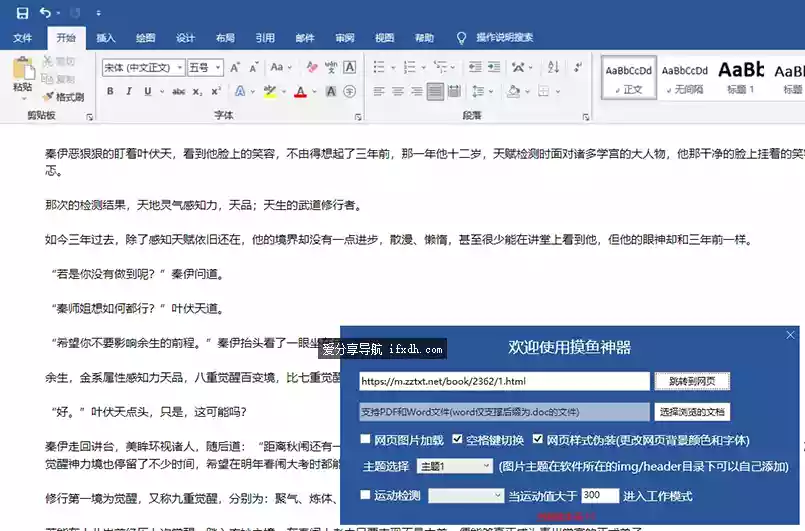
Task: Open the numbered list dropdown arrow
Action: point(424,67)
